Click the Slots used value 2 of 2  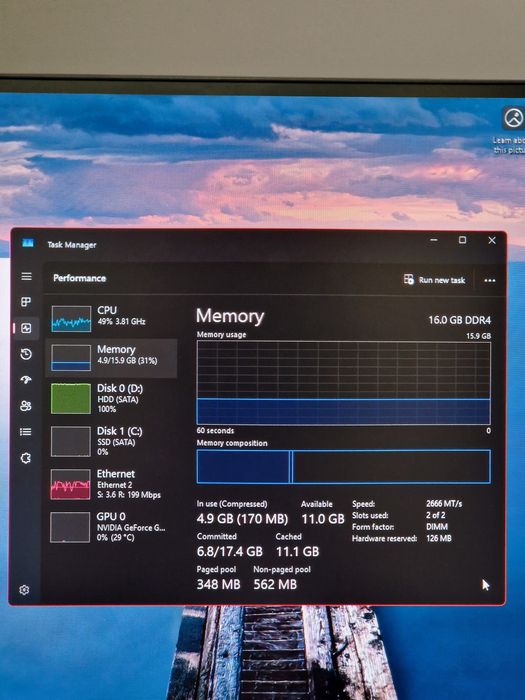(x=435, y=515)
